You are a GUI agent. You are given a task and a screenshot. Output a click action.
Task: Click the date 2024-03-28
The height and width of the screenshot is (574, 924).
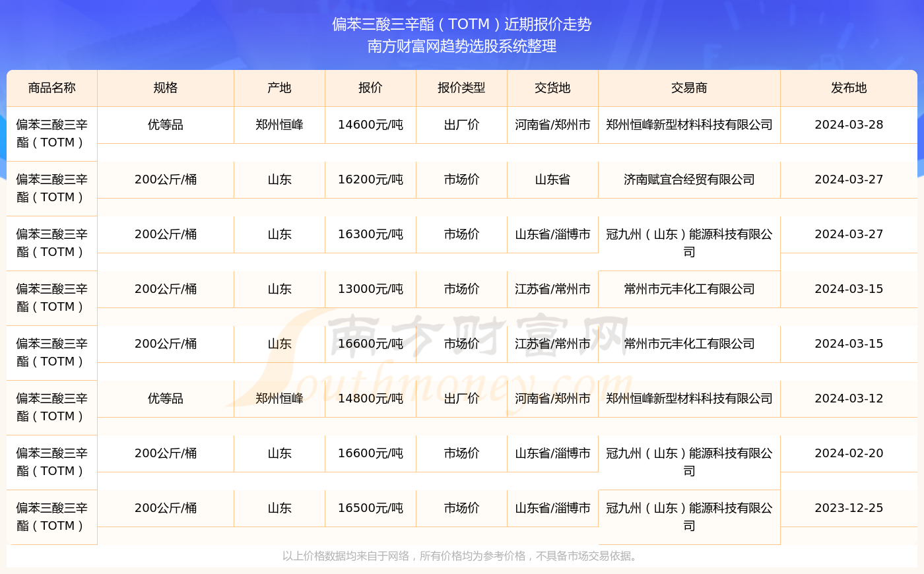(849, 125)
